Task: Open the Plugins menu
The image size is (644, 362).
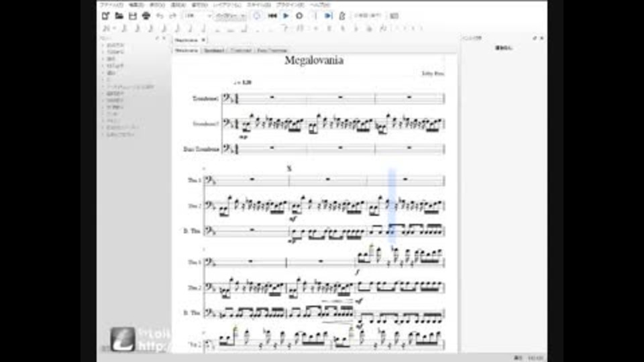Action: pyautogui.click(x=290, y=5)
